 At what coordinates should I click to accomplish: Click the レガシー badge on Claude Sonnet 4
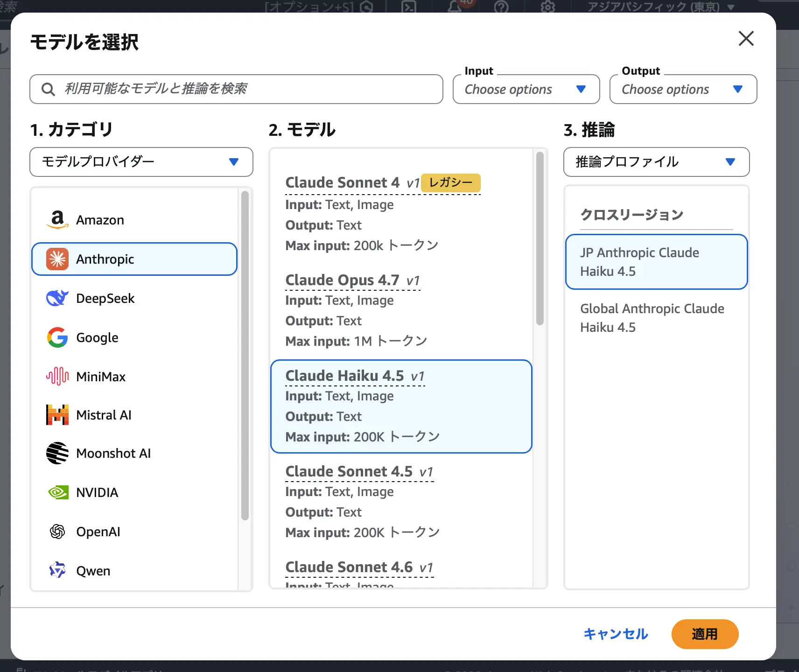point(451,182)
